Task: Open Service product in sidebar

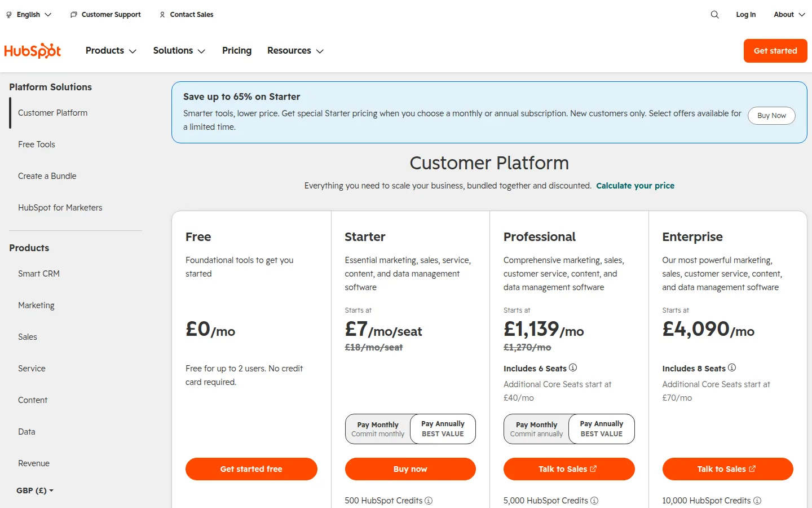Action: click(x=32, y=369)
